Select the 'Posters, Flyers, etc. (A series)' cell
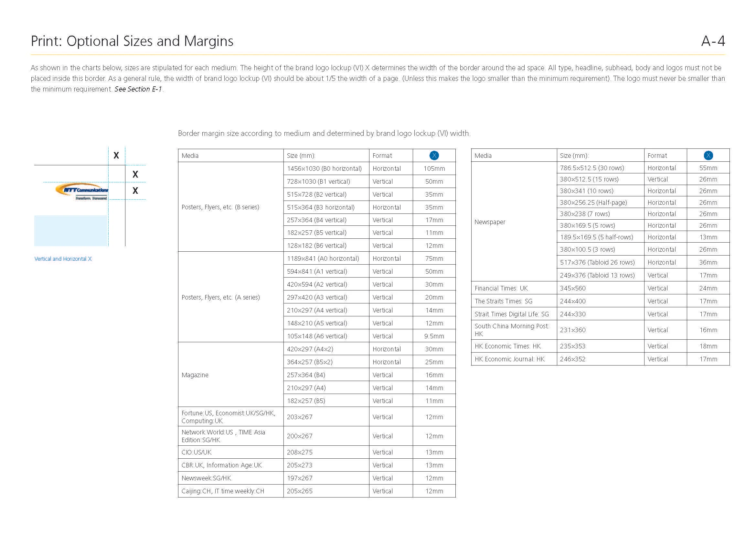Screen dimensions: 756x535 click(x=221, y=297)
